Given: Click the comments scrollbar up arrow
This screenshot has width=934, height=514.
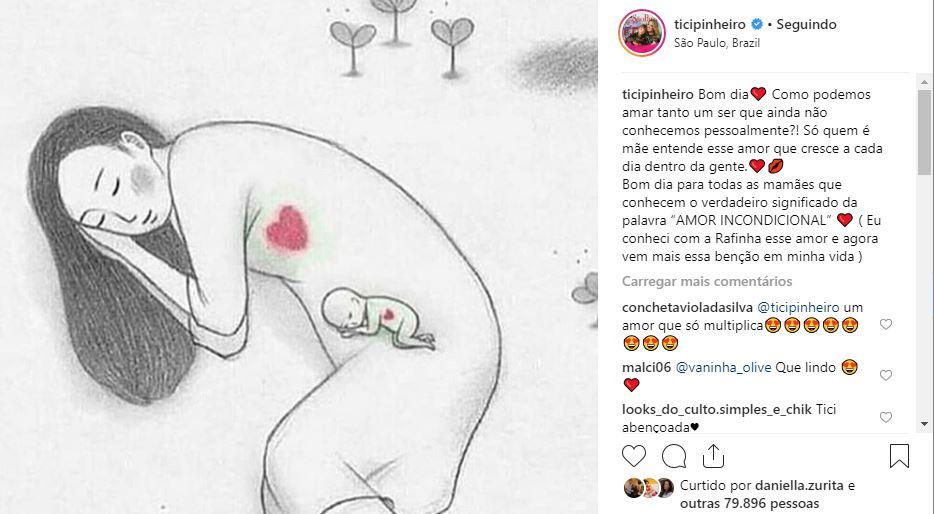Looking at the screenshot, I should click(924, 82).
